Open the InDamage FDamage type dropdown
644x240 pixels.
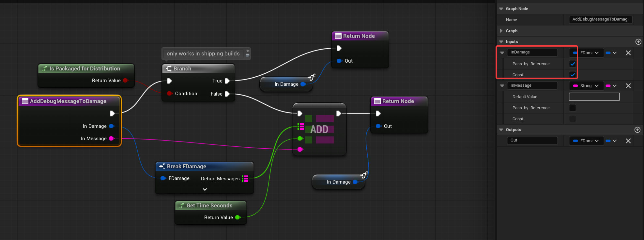(x=586, y=53)
